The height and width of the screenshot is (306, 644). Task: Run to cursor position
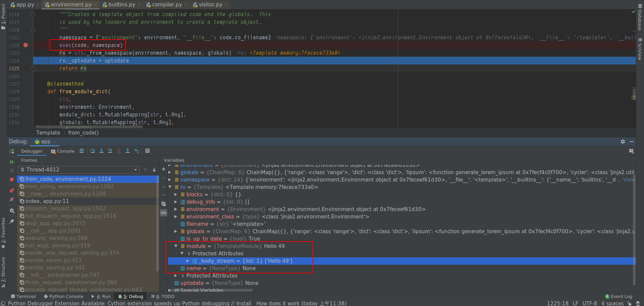[x=136, y=151]
